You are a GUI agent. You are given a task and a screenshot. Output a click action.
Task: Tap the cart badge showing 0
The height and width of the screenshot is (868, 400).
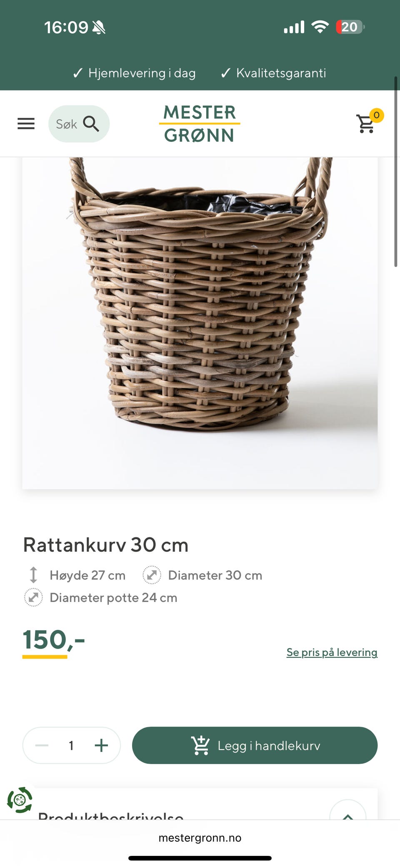point(377,115)
